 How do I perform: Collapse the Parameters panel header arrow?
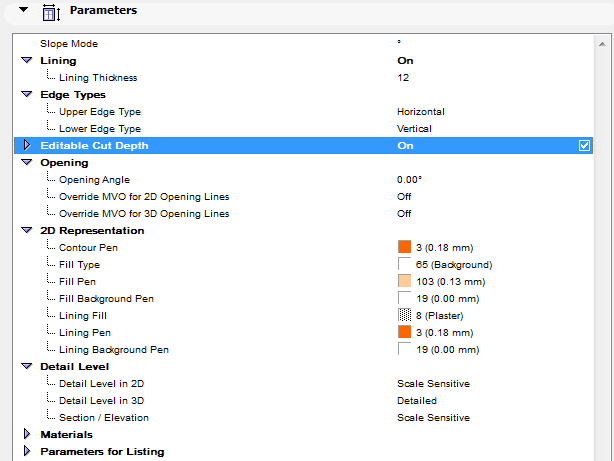click(x=23, y=10)
